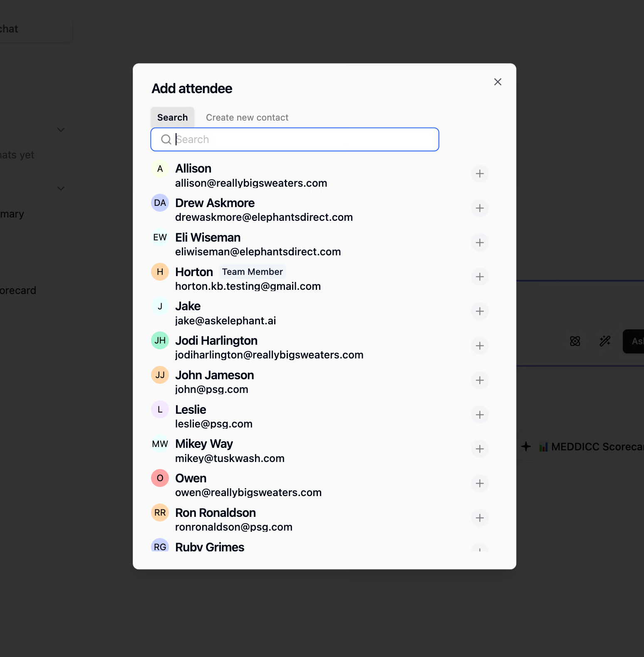The height and width of the screenshot is (657, 644).
Task: Switch to the Search tab
Action: tap(172, 118)
